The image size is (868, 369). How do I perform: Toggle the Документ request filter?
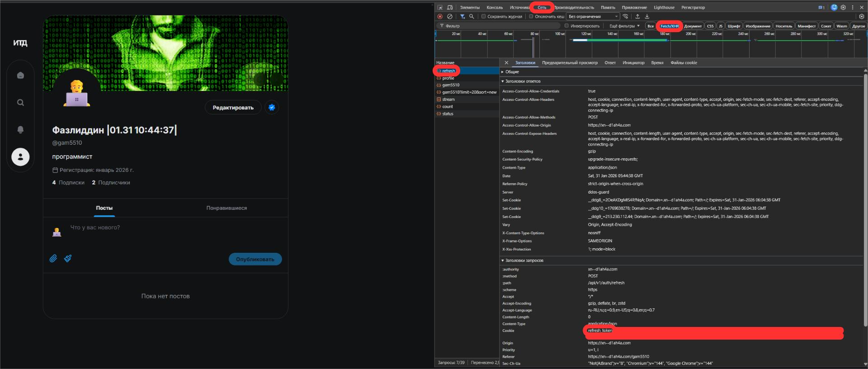[693, 26]
